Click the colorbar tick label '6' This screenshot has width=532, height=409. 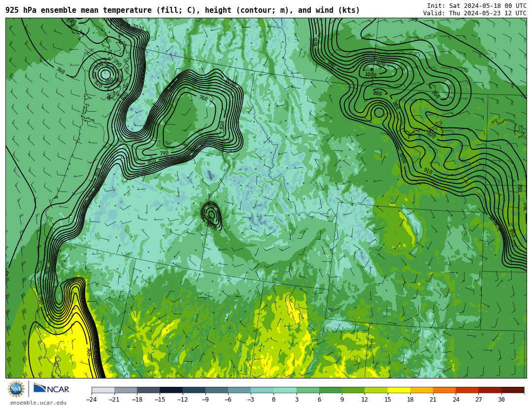point(319,400)
